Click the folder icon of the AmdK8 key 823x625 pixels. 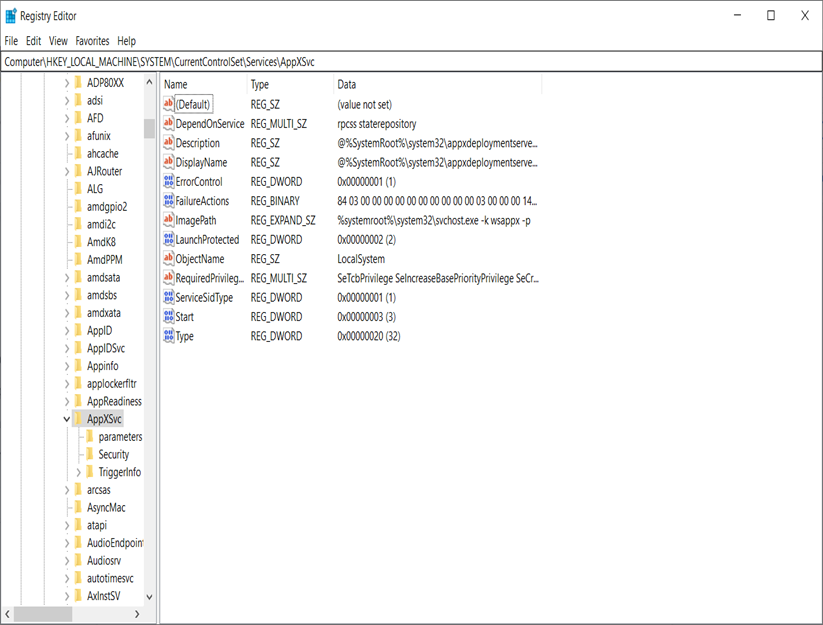[79, 242]
